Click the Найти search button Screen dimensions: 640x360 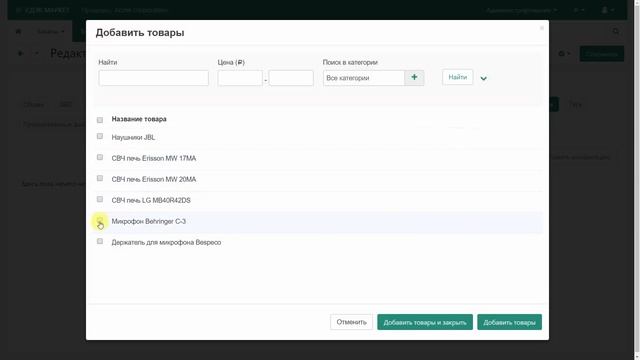pyautogui.click(x=458, y=77)
